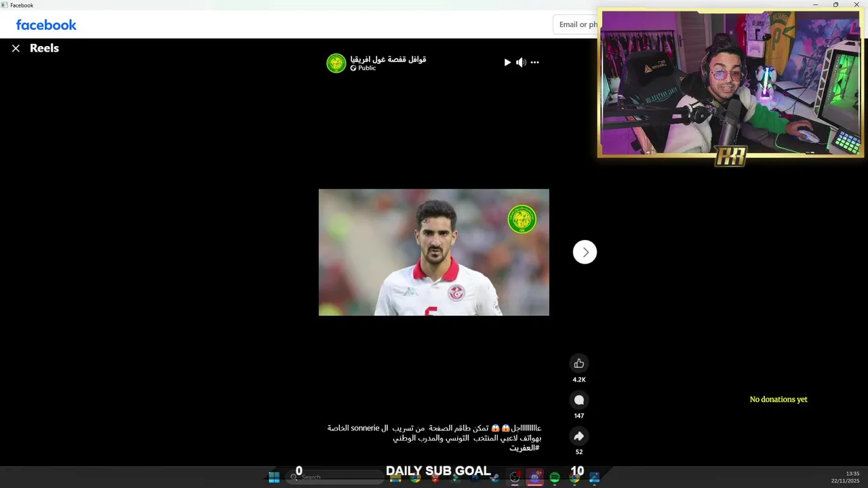Open Steam from the taskbar
868x488 pixels.
point(494,477)
